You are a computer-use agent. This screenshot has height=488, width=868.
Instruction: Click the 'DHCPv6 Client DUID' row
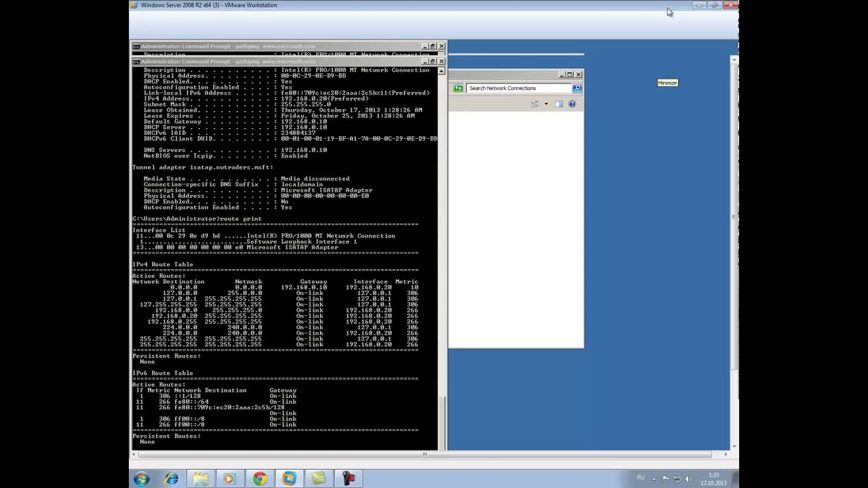coord(290,139)
